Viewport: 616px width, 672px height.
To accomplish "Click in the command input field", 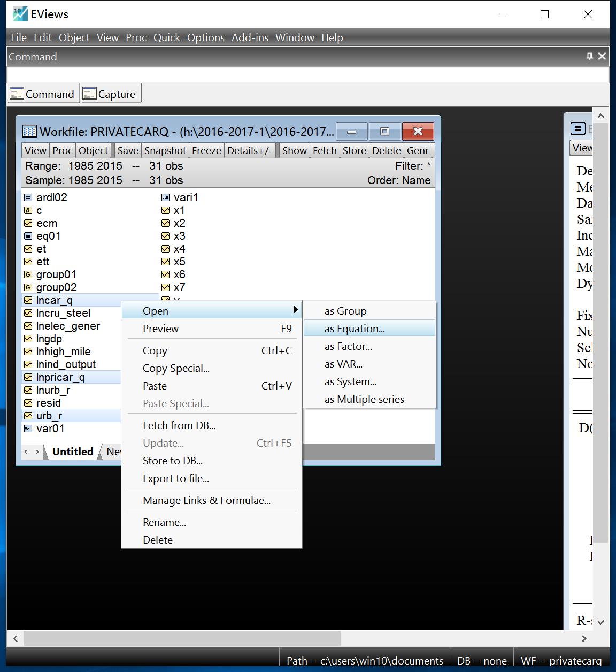I will pos(307,74).
